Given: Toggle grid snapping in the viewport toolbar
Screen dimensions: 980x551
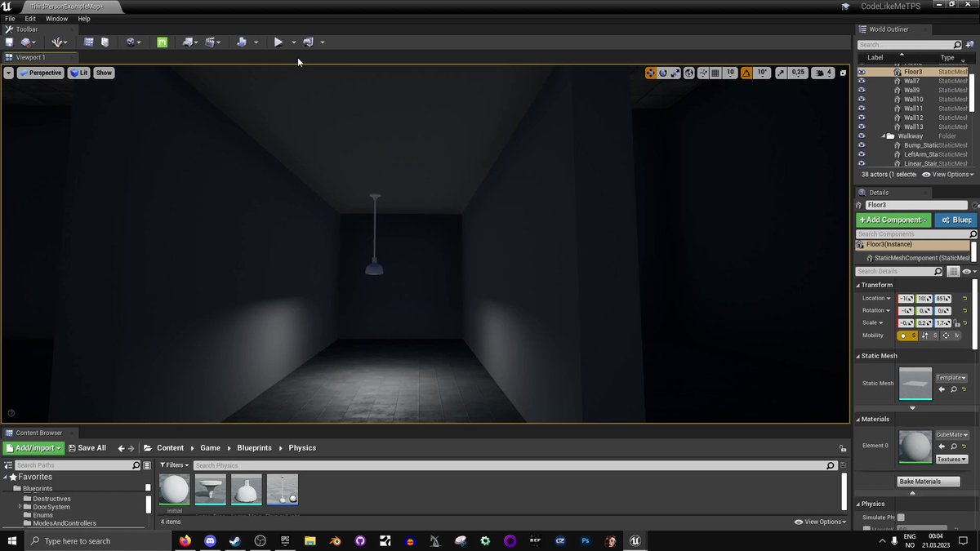Looking at the screenshot, I should click(x=715, y=73).
